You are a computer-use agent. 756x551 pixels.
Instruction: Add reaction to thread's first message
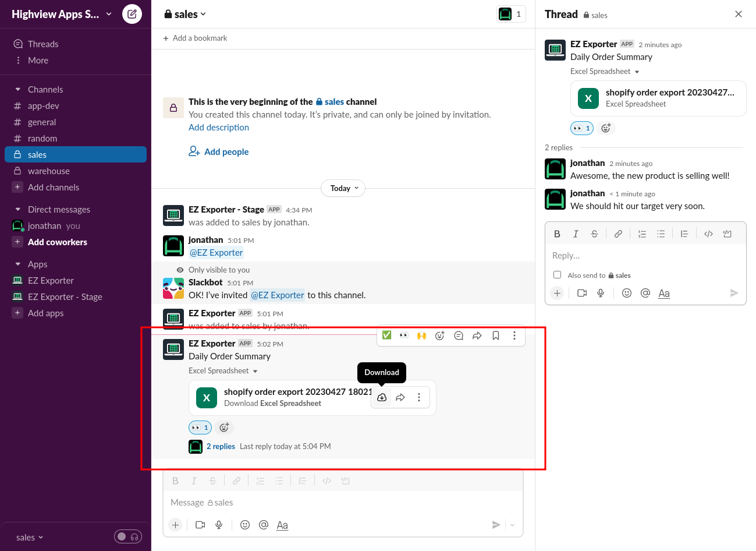point(606,128)
